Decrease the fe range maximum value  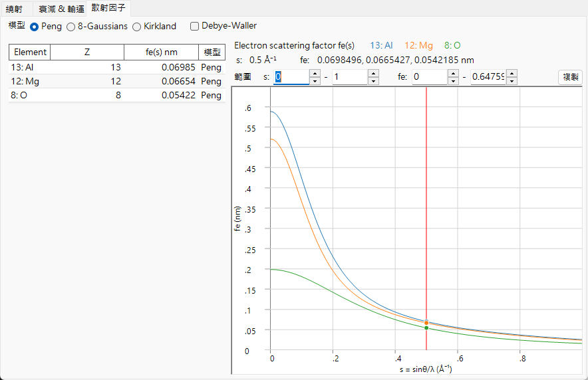click(512, 80)
